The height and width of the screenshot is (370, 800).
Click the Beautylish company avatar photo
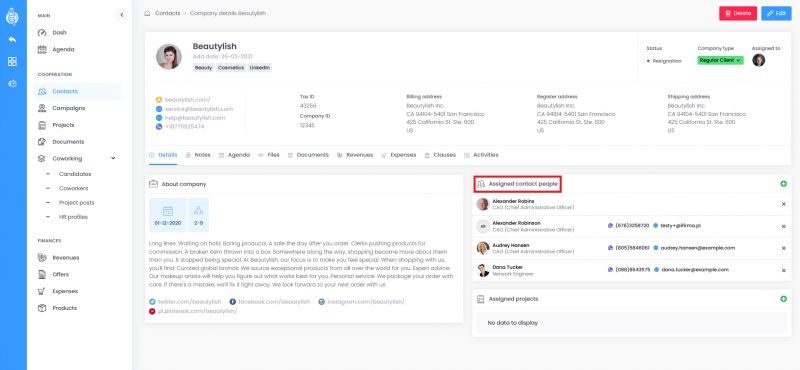tap(169, 57)
